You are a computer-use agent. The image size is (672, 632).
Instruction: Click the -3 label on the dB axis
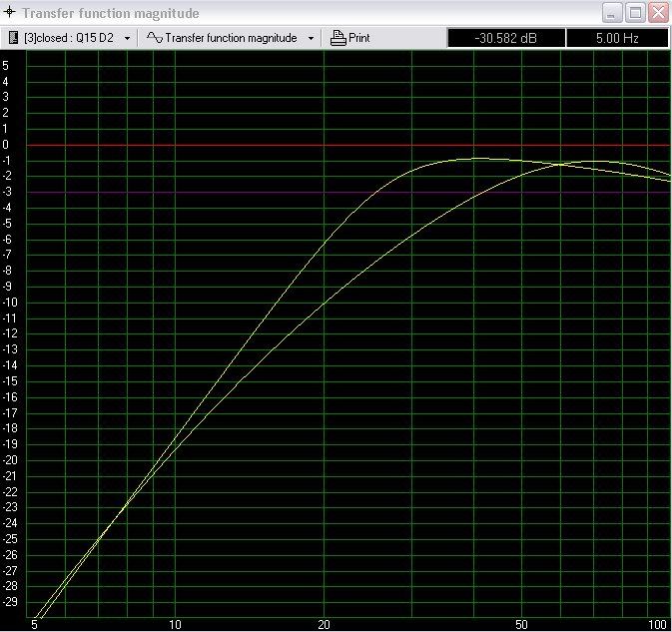pos(7,192)
